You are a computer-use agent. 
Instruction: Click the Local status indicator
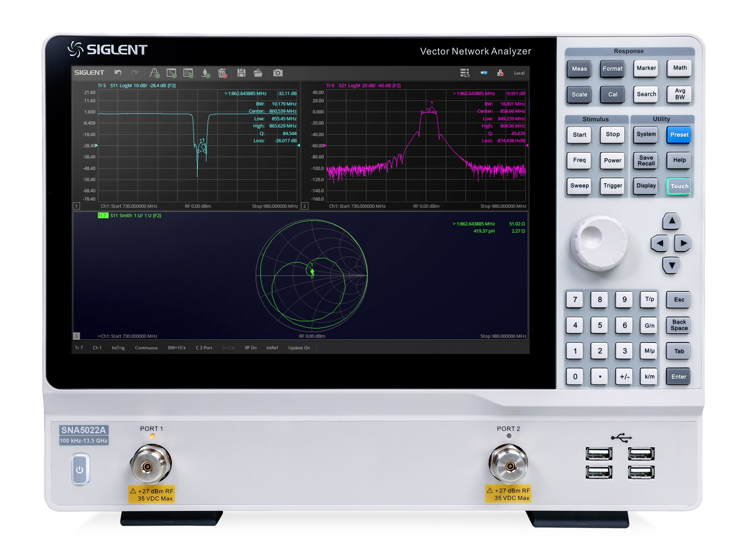coord(519,73)
